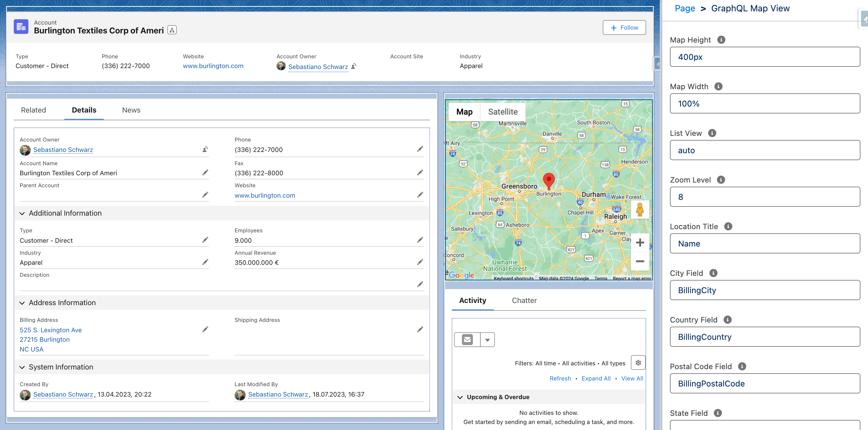Click change owner icon in header highlights
The height and width of the screenshot is (430, 868).
point(354,66)
